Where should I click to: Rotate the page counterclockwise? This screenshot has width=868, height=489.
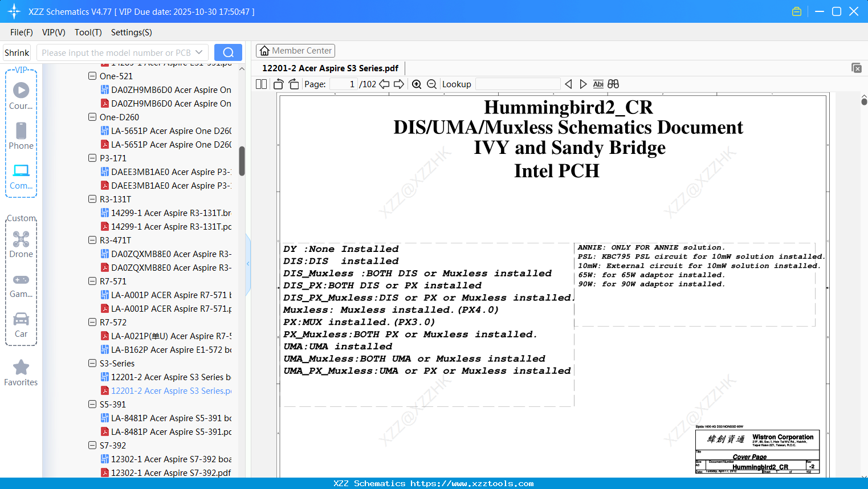[x=279, y=84]
